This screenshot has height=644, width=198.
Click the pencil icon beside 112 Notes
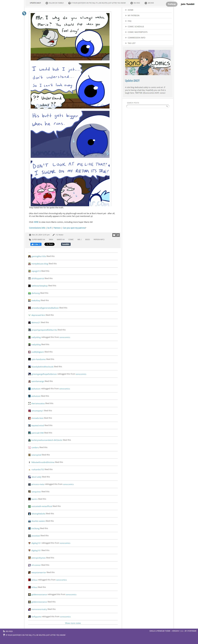click(x=54, y=235)
